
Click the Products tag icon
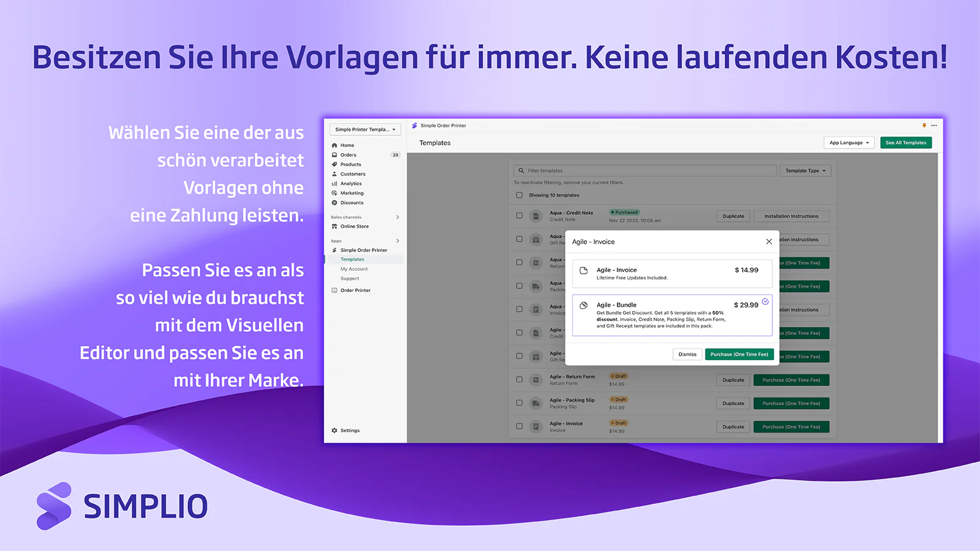coord(334,164)
